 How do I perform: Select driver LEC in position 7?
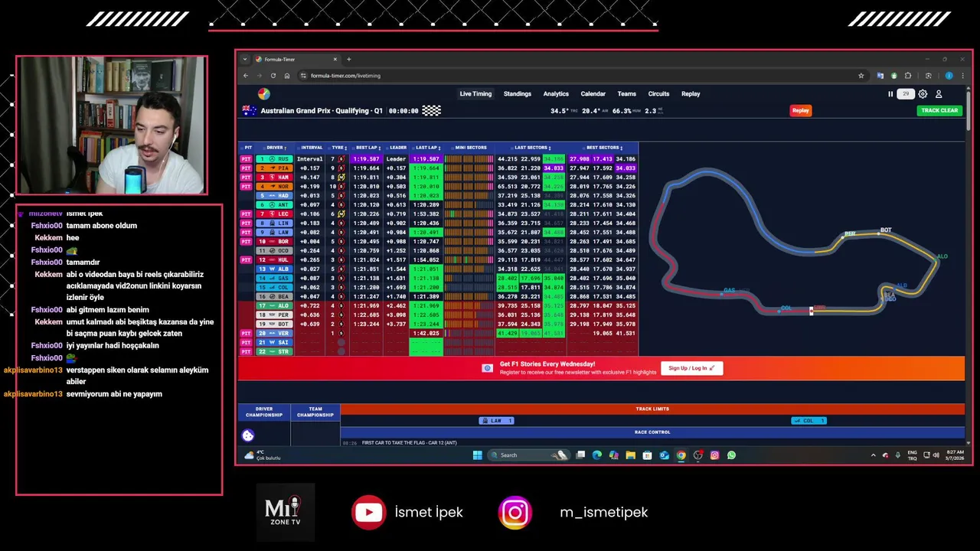coord(274,214)
